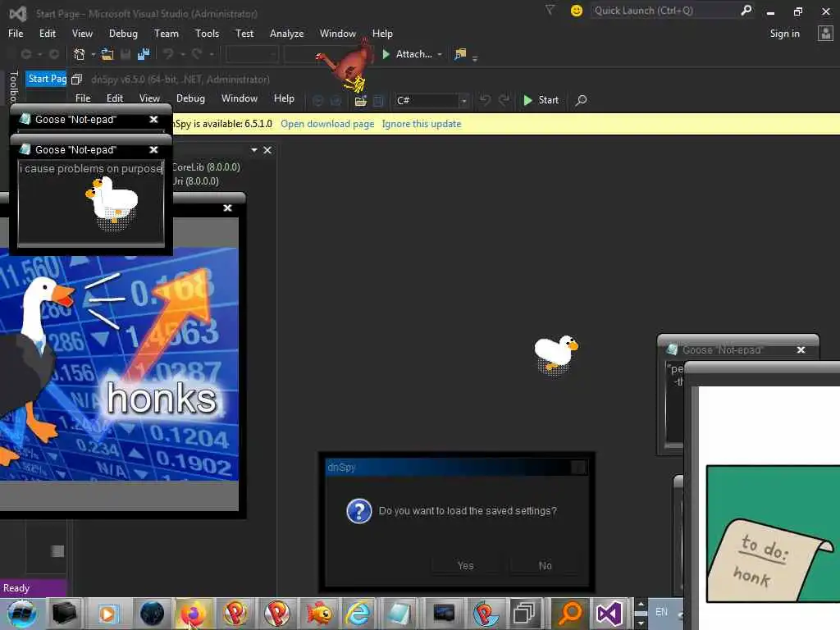Close the dnSpy assembly explorer panel
The height and width of the screenshot is (630, 840).
point(267,150)
